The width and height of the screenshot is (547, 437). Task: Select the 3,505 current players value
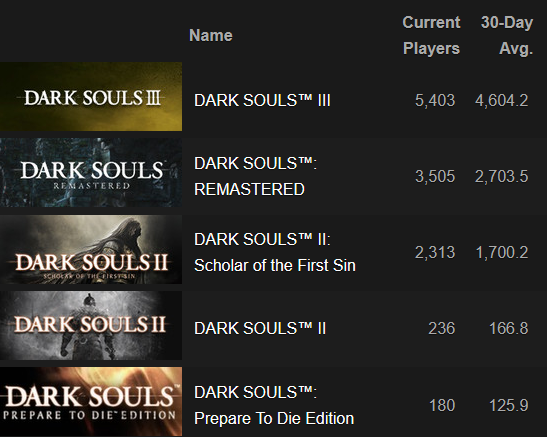pos(435,176)
